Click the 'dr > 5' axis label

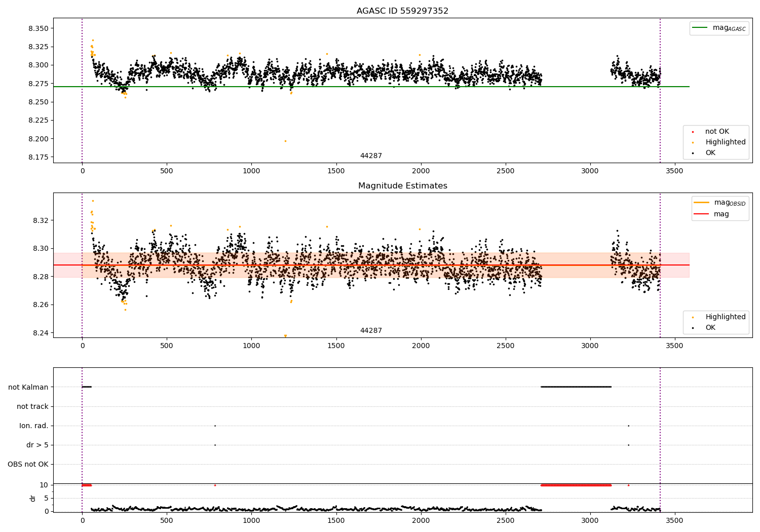(x=37, y=445)
